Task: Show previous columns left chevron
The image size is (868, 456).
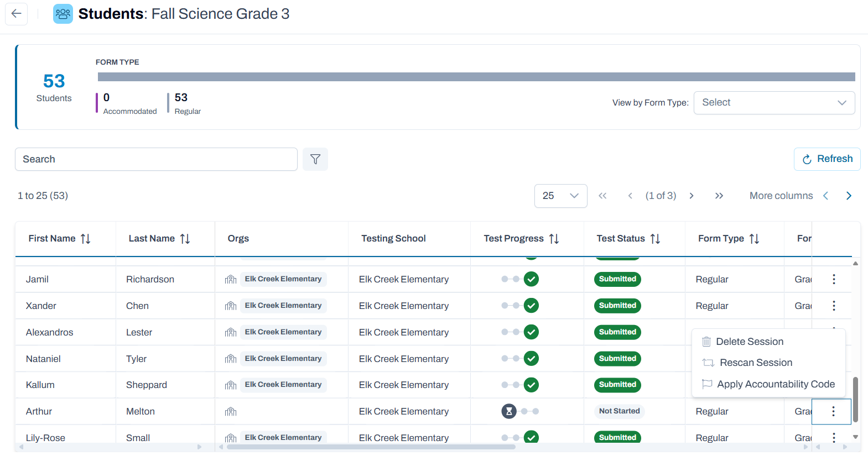Action: pos(825,196)
